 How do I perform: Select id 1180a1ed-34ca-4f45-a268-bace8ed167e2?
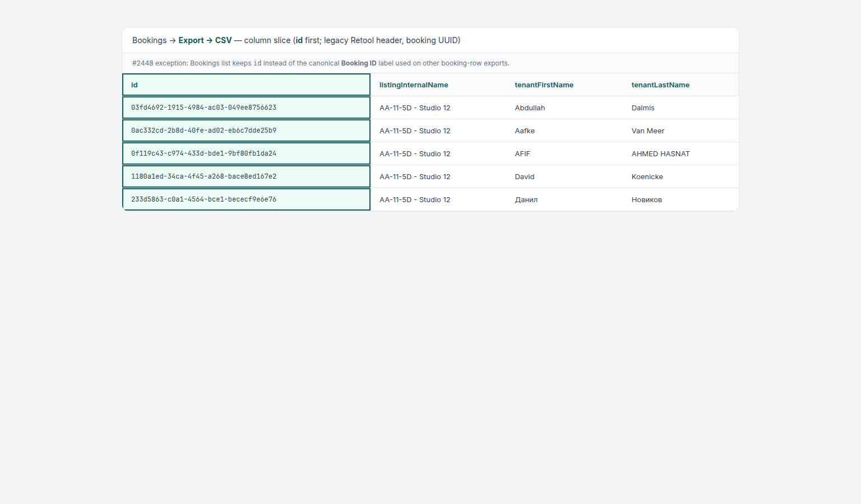(x=246, y=176)
